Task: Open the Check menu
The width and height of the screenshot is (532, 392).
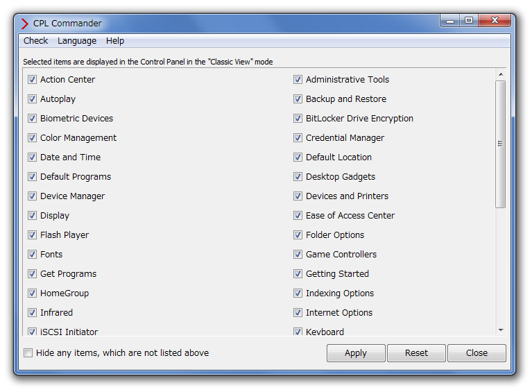Action: tap(35, 41)
